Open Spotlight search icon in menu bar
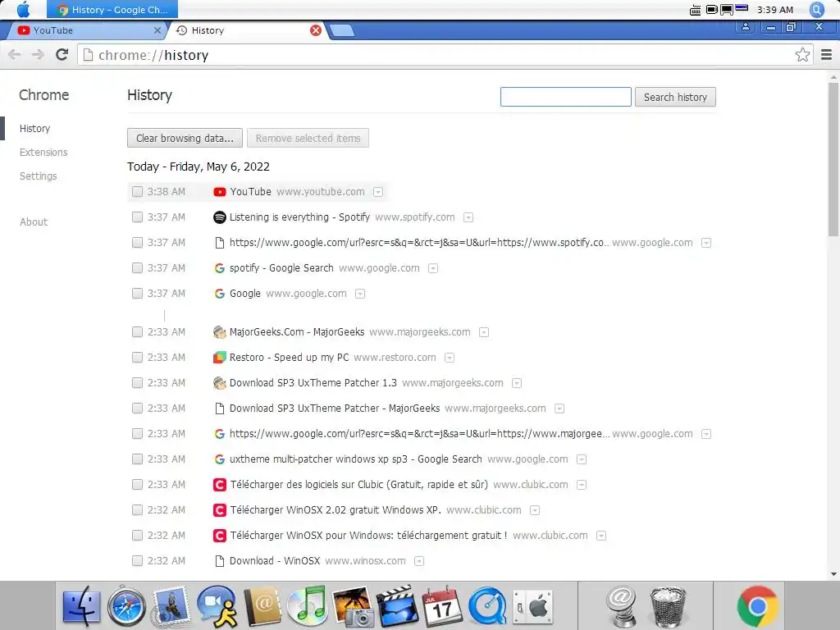The width and height of the screenshot is (840, 630). coord(817,10)
